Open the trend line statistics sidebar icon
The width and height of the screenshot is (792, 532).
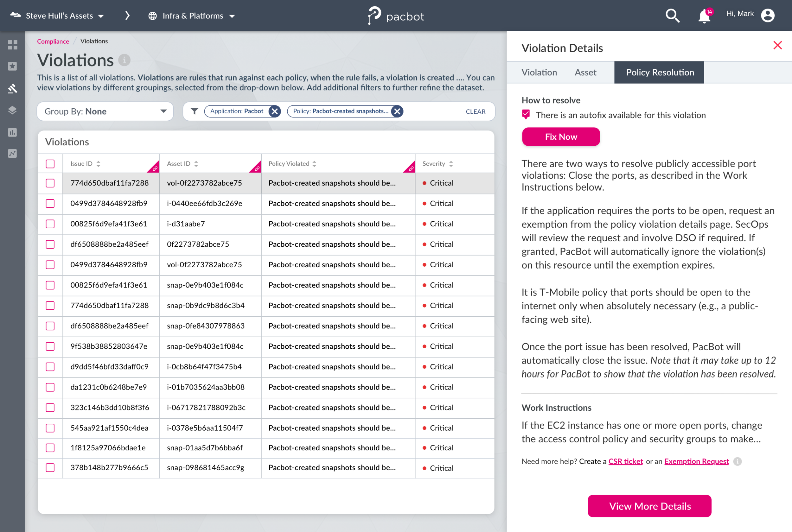point(13,154)
